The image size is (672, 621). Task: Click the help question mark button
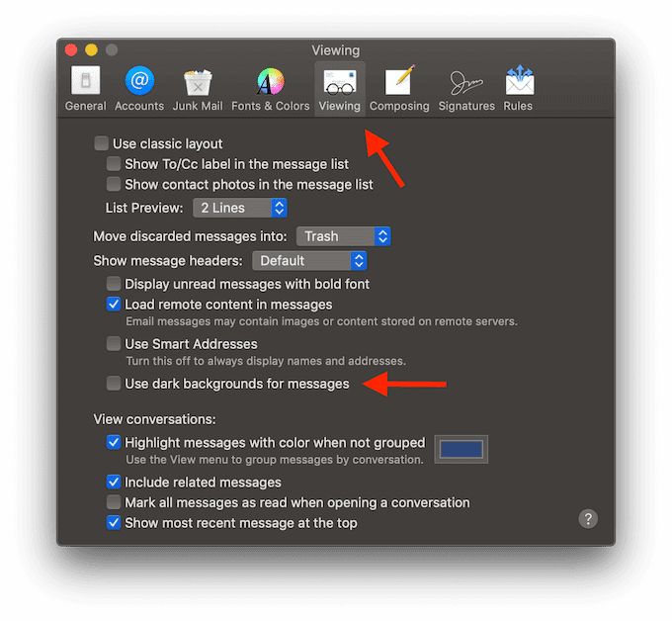(x=588, y=519)
